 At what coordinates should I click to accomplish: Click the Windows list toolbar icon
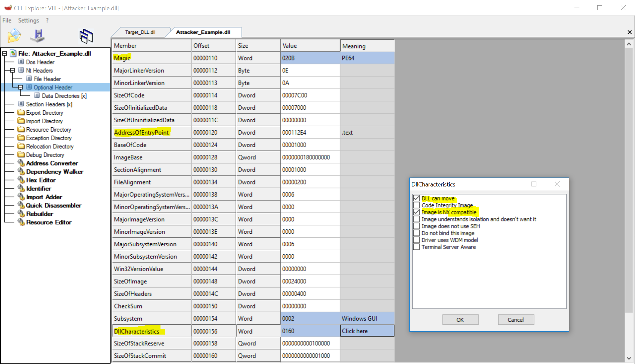pos(86,36)
